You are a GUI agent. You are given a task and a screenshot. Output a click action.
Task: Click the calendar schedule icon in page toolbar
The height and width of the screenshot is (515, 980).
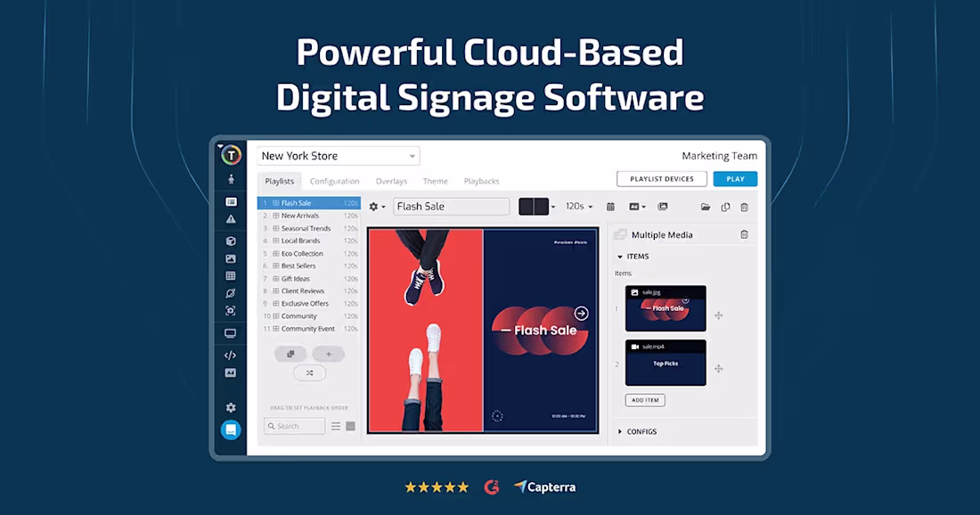tap(610, 206)
